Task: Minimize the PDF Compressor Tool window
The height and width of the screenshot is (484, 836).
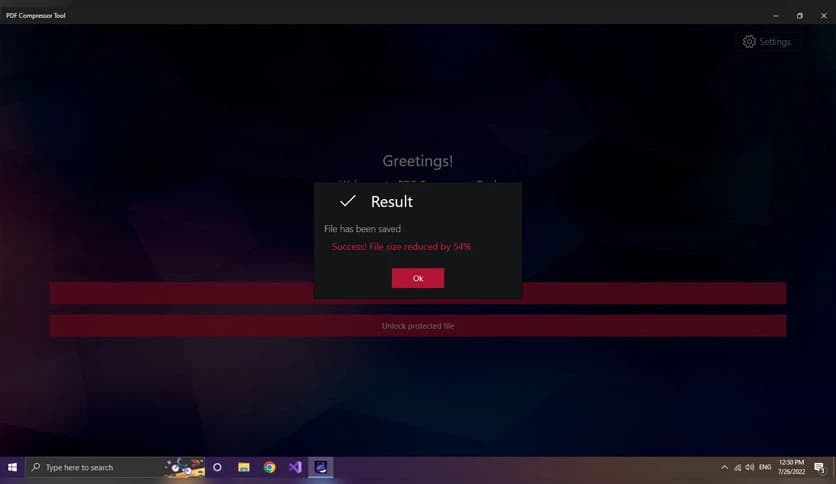Action: 776,15
